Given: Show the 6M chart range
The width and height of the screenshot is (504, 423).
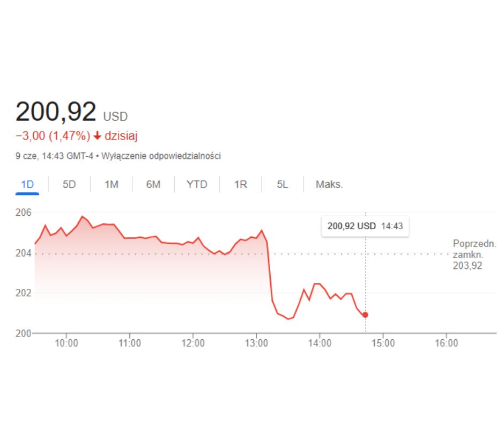Looking at the screenshot, I should tap(153, 185).
